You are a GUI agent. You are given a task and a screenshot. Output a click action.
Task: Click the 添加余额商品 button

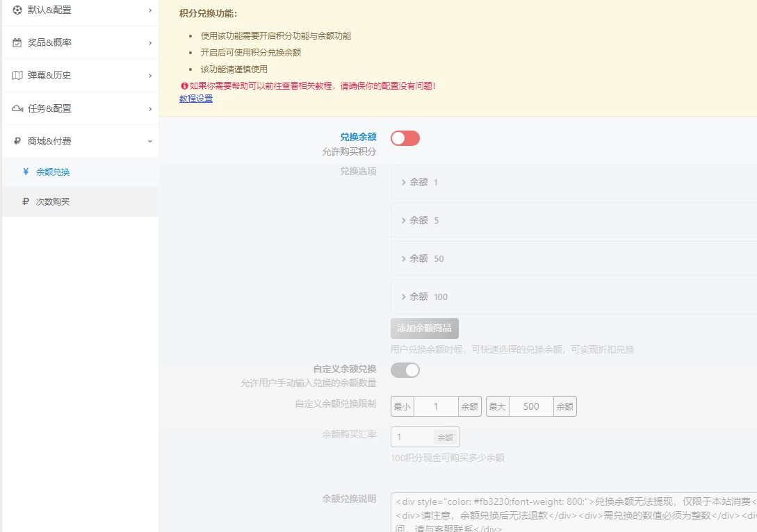pos(425,328)
